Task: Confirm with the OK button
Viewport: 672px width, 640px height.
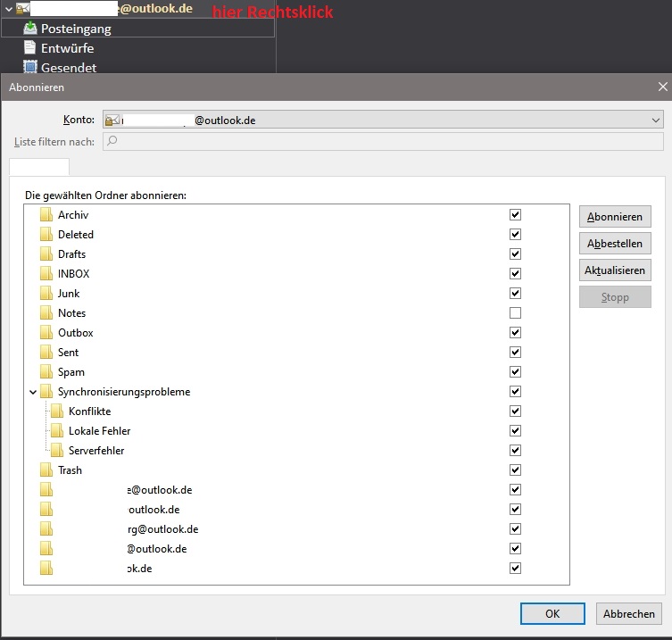Action: pyautogui.click(x=552, y=613)
